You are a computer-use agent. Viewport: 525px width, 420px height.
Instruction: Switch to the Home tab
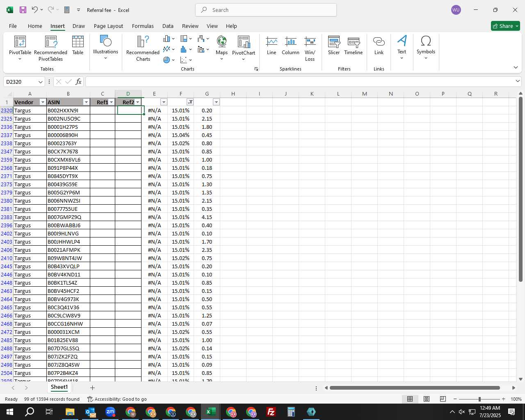(35, 26)
